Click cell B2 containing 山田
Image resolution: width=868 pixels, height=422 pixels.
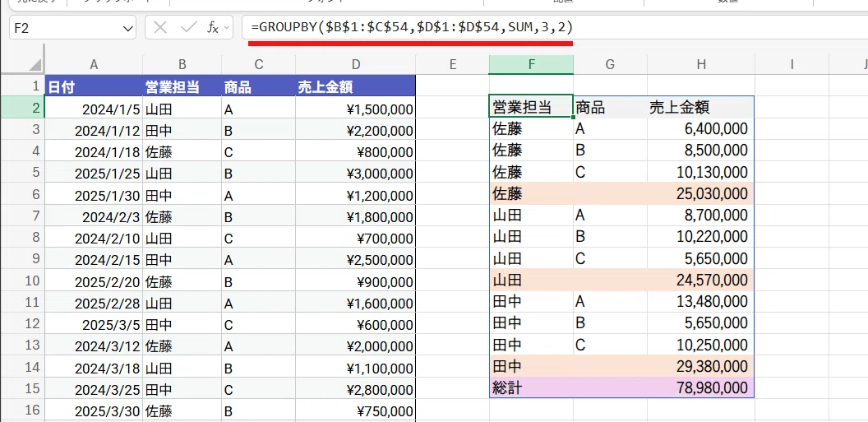tap(182, 108)
